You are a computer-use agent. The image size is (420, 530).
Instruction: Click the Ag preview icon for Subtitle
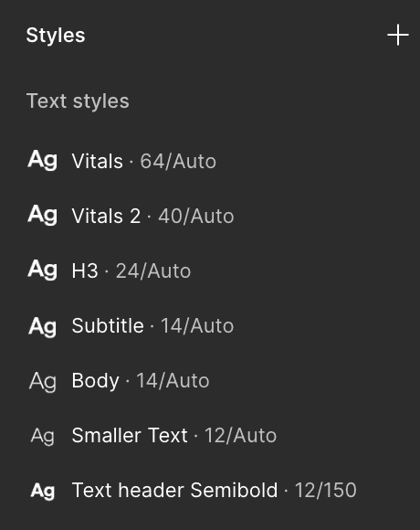[x=43, y=326]
